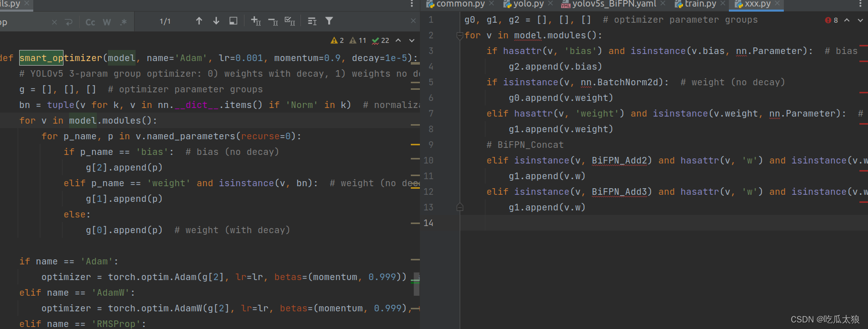The height and width of the screenshot is (329, 868).
Task: Click the 11 weak warnings indicator
Action: click(x=358, y=40)
